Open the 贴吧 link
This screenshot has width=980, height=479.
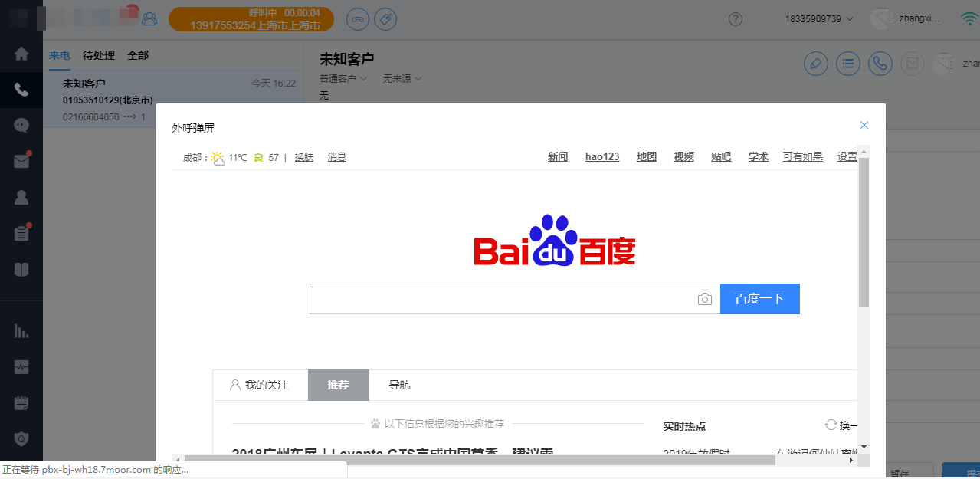point(721,157)
